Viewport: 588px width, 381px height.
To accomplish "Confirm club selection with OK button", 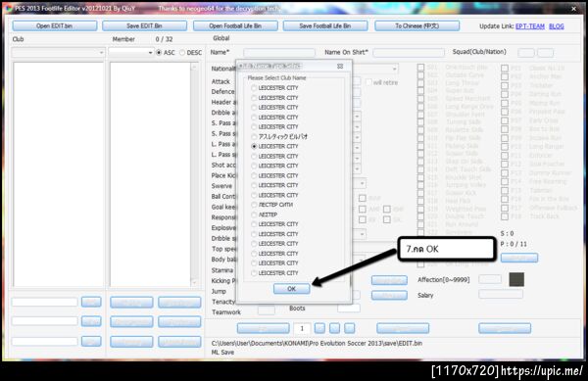I will (x=291, y=289).
